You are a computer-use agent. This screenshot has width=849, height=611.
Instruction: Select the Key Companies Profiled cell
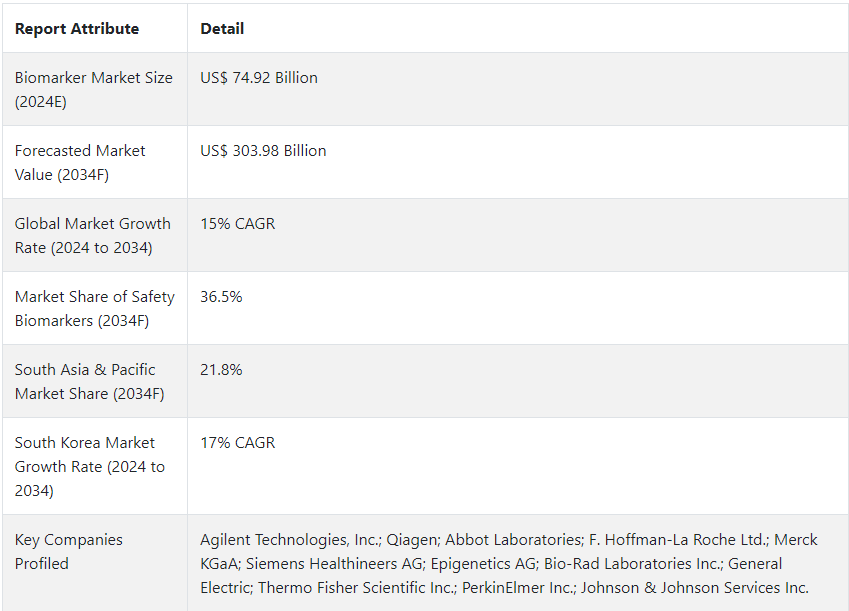69,551
